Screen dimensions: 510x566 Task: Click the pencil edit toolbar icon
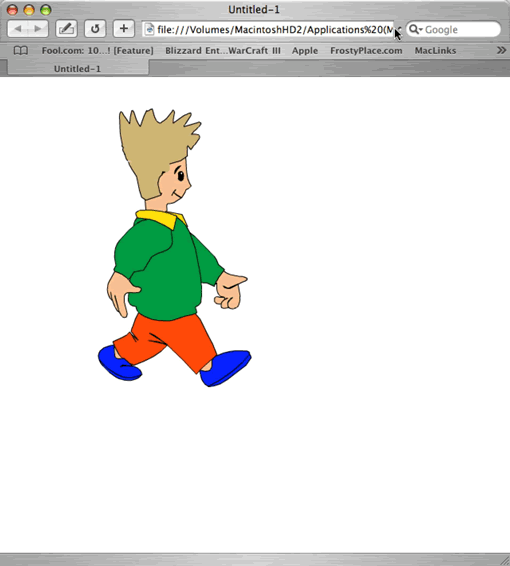click(66, 29)
